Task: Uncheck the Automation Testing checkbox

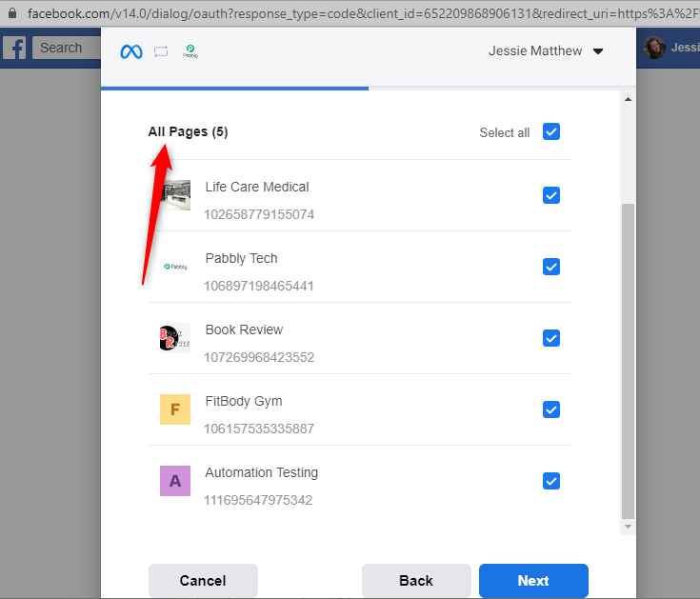Action: pos(551,481)
